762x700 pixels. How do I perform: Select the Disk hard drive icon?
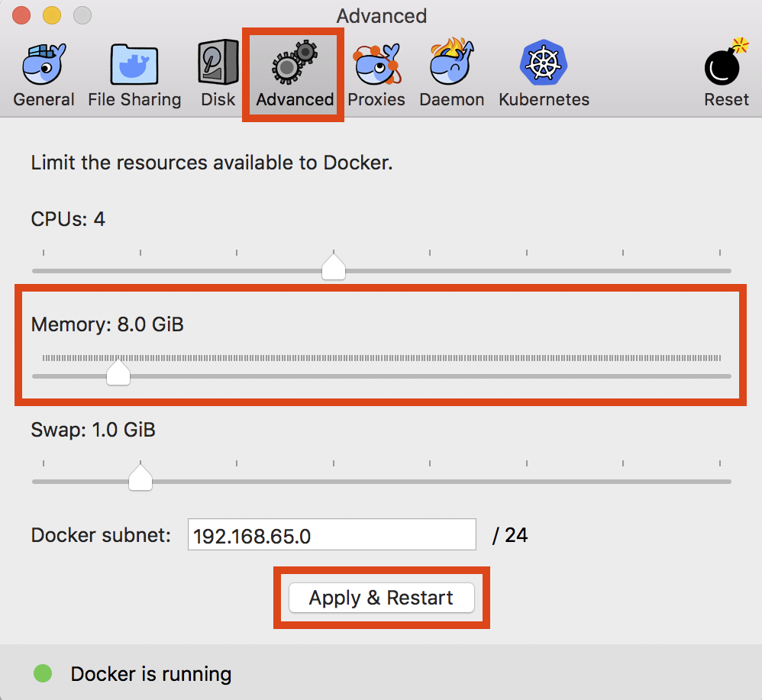[218, 62]
